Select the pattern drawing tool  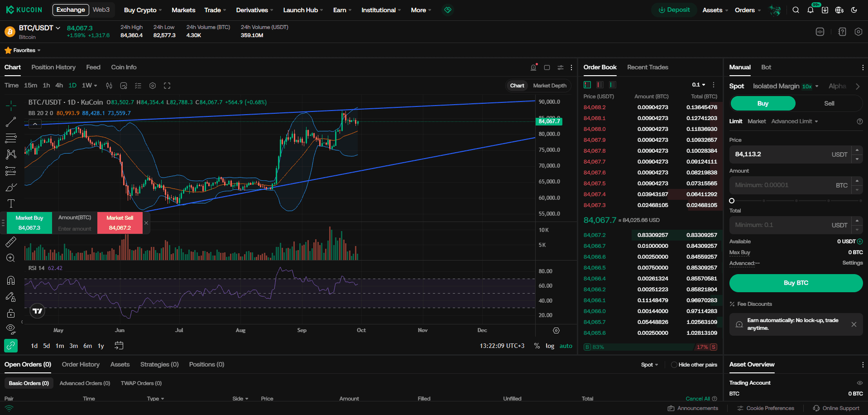[x=11, y=154]
